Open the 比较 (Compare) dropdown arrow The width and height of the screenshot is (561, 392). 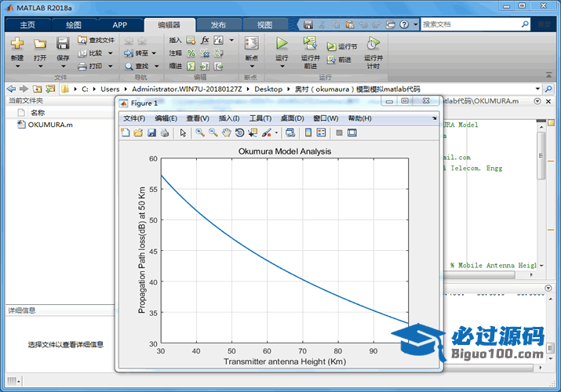tap(110, 53)
